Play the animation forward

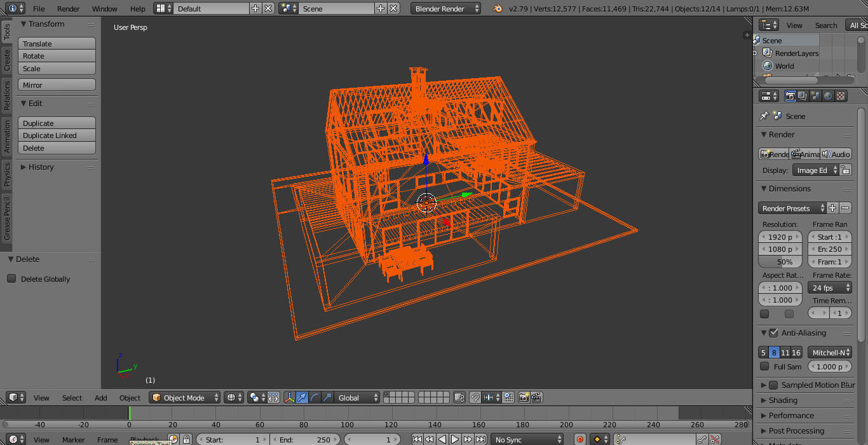(455, 439)
